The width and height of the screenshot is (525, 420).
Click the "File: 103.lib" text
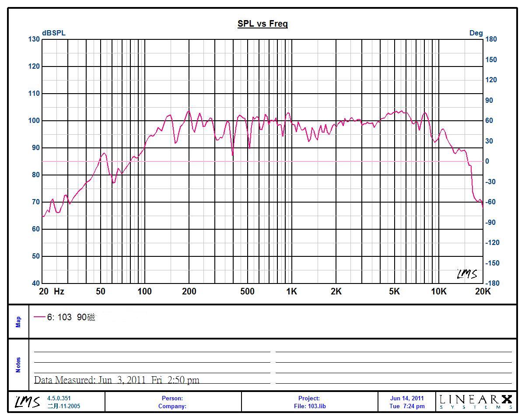310,406
